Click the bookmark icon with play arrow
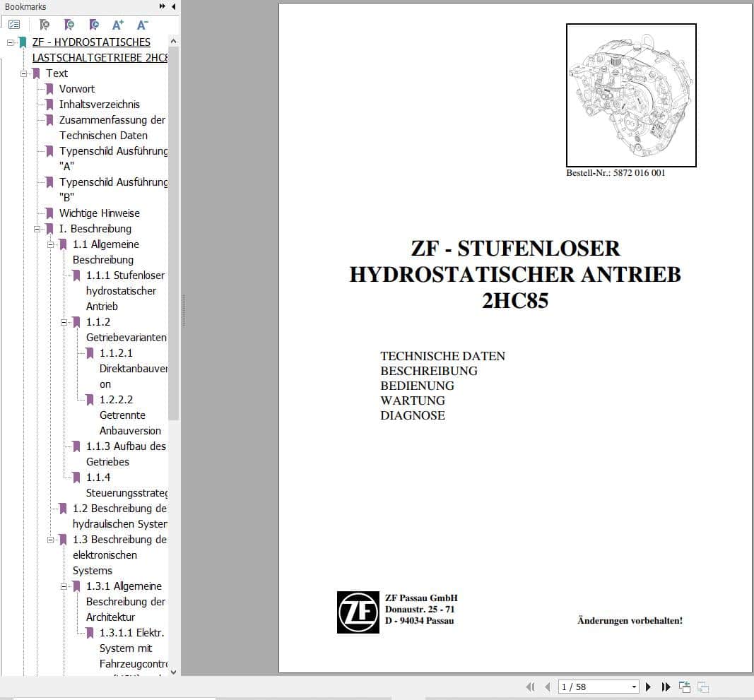 94,24
